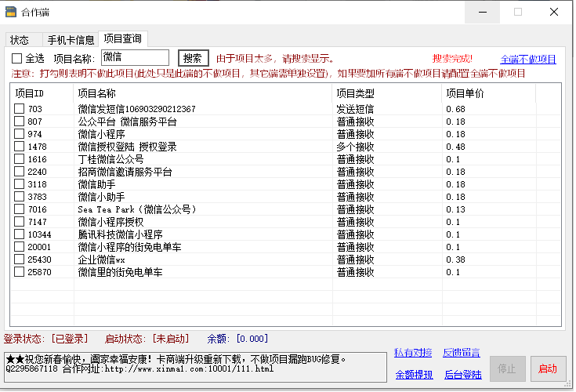Select 腾讯科技微信小程序 project
Viewport: 576px width, 392px height.
[x=120, y=234]
